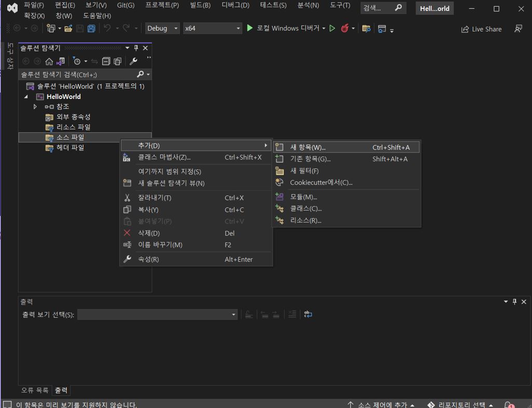532x408 pixels.
Task: Click the feedback person icon at top right
Action: (518, 29)
